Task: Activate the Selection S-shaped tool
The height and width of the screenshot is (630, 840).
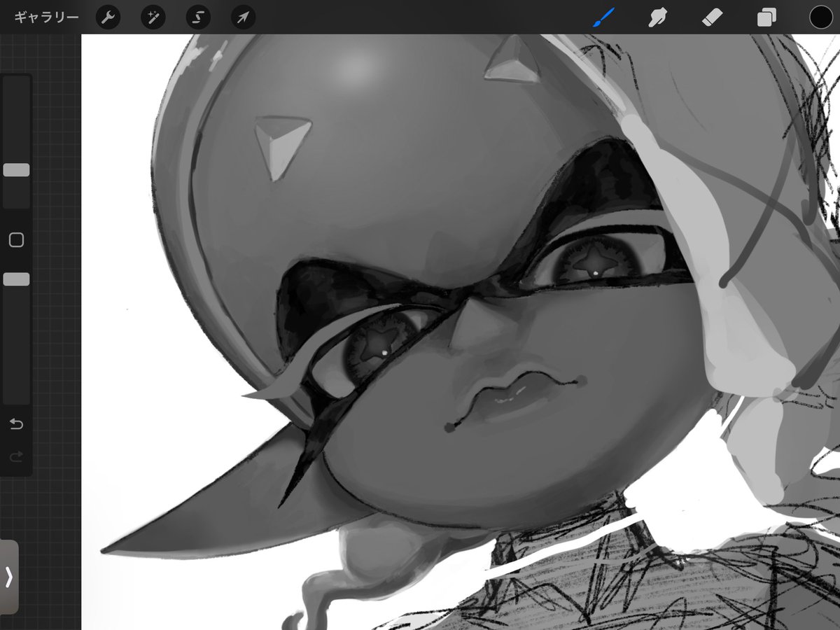Action: [x=198, y=17]
